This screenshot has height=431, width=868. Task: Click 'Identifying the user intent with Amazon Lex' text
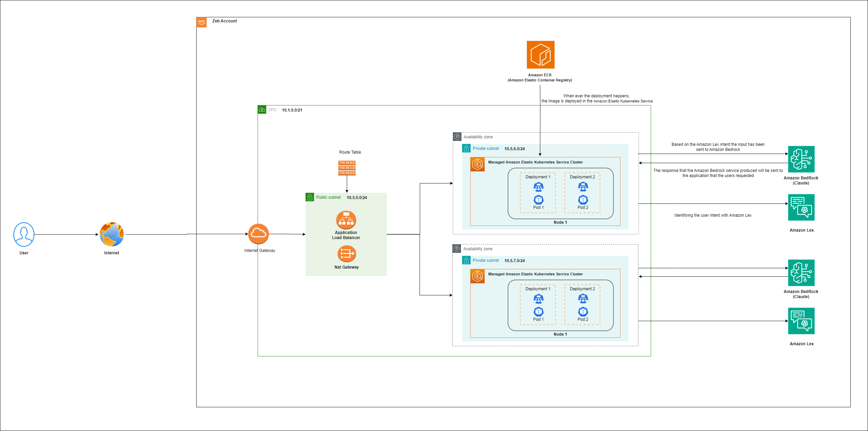(x=713, y=215)
